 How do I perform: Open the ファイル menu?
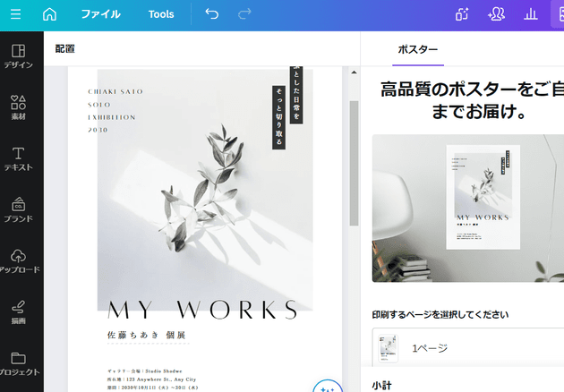pos(100,14)
